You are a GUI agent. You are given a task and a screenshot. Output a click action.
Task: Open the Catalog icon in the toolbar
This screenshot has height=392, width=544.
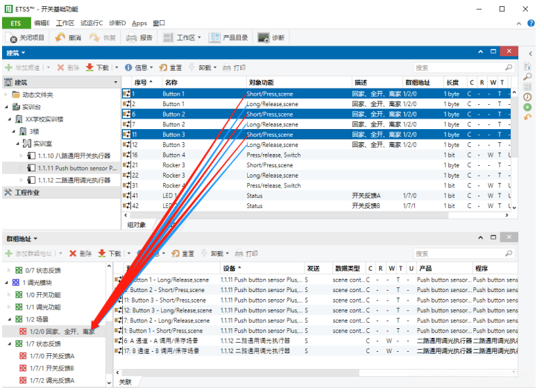(214, 37)
